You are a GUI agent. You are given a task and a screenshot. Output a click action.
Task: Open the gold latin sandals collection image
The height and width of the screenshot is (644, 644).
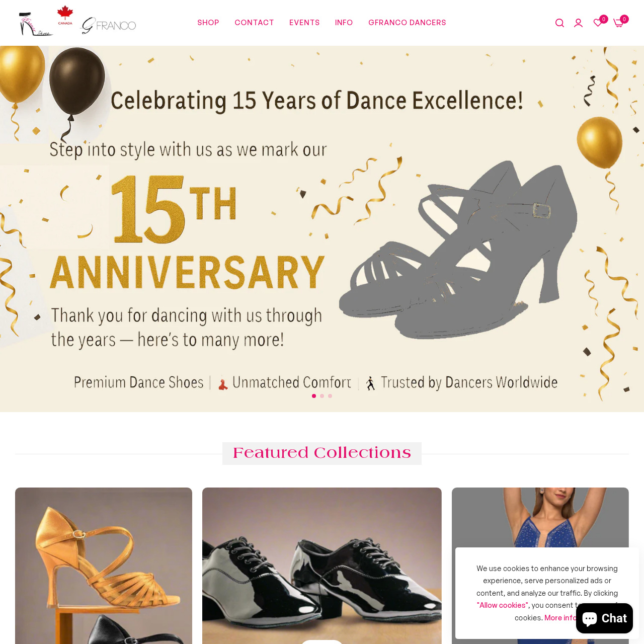[104, 566]
